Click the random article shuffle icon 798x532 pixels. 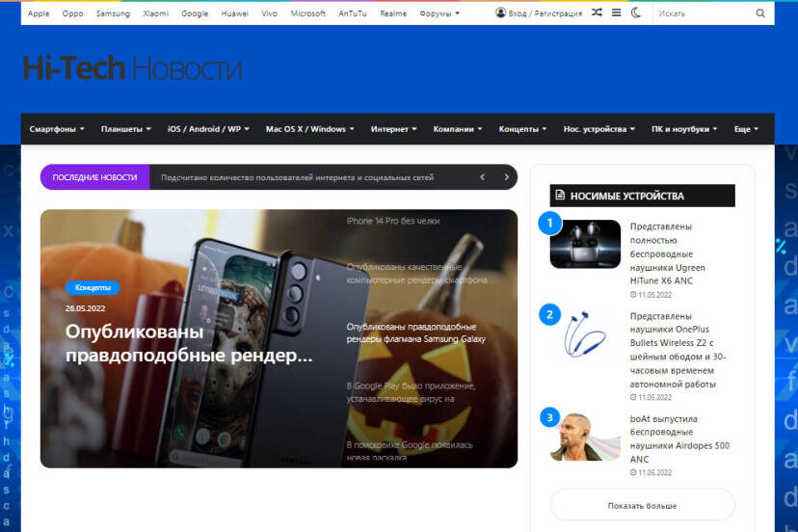(x=597, y=13)
